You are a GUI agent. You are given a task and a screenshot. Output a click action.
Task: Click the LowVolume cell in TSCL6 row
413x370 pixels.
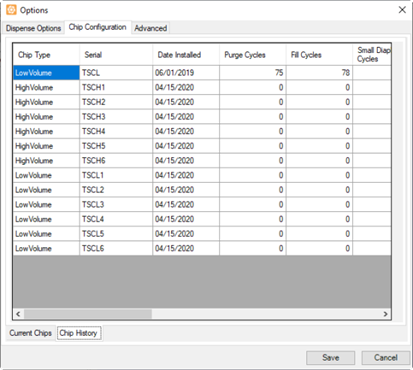pos(46,249)
